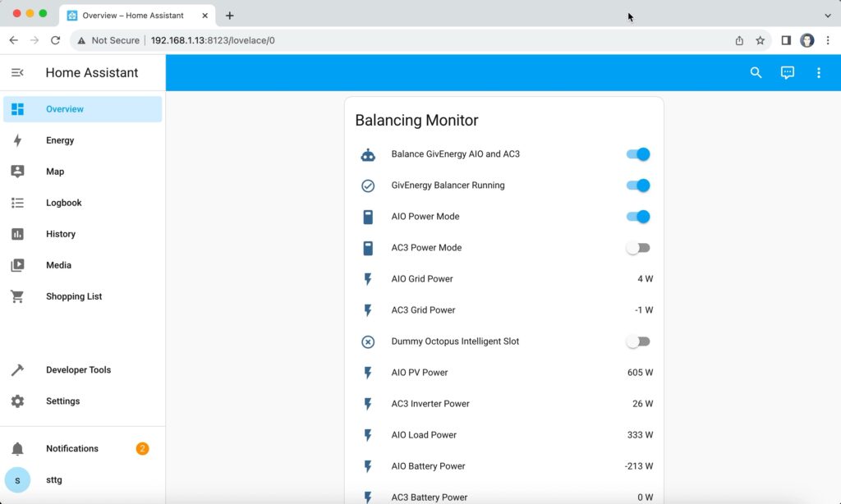Open the Shopping List label
The height and width of the screenshot is (504, 841).
point(74,296)
